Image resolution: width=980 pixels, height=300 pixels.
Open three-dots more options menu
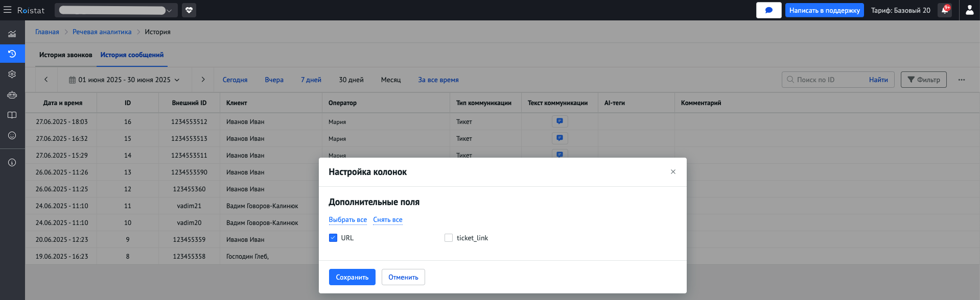962,80
